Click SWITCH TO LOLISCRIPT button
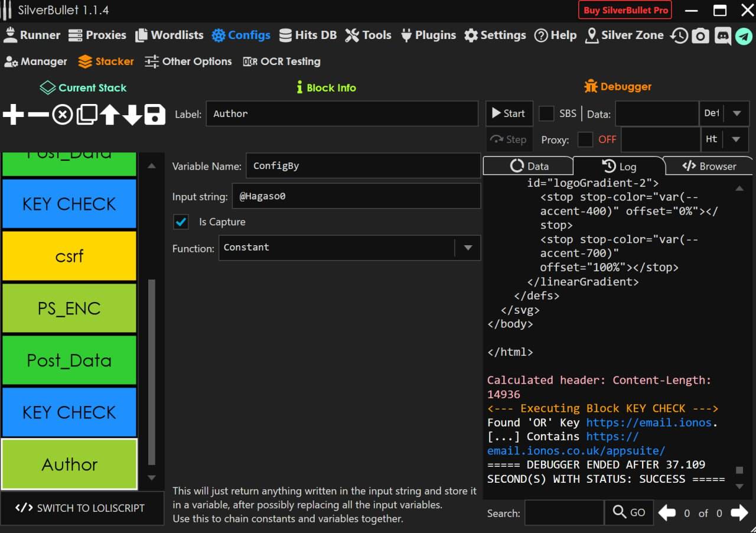 tap(80, 508)
